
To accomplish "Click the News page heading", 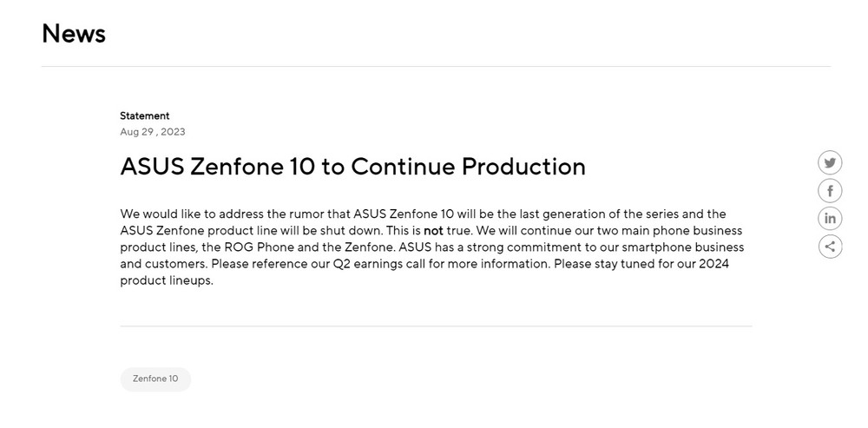I will coord(74,33).
